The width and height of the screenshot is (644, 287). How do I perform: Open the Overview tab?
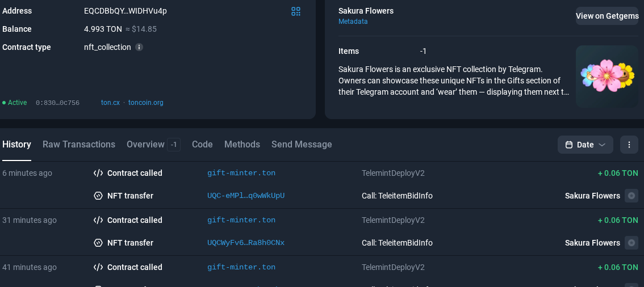pyautogui.click(x=145, y=145)
